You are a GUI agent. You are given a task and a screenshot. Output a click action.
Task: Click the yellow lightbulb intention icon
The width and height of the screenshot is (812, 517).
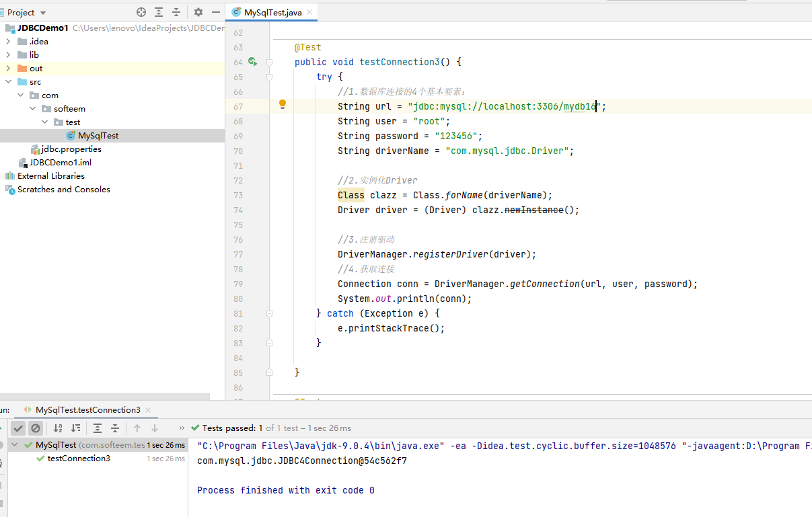[x=283, y=104]
